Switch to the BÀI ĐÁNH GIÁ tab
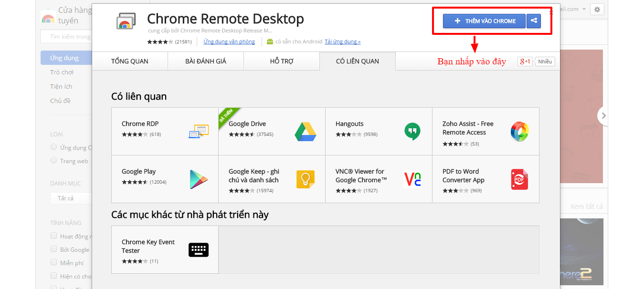The width and height of the screenshot is (644, 289). 206,61
